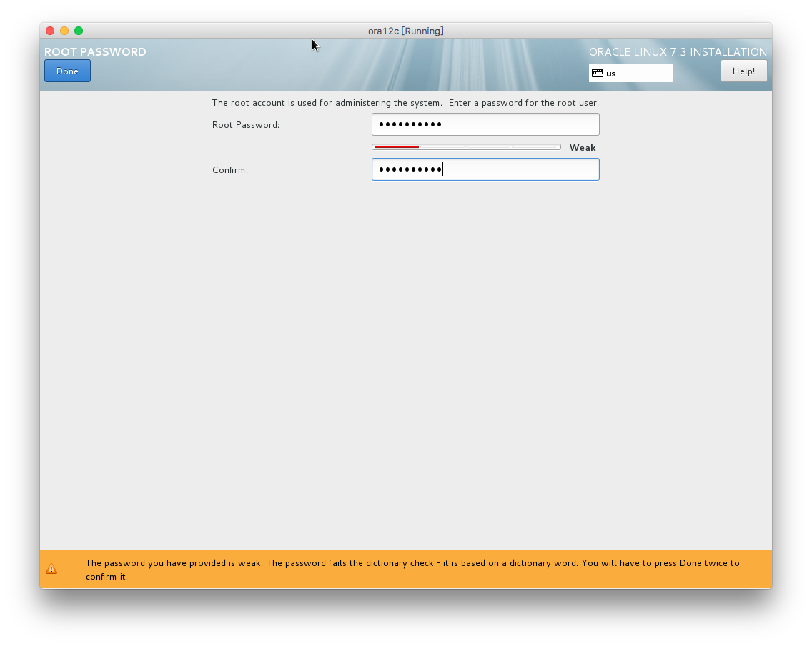The image size is (812, 646).
Task: Click the ROOT PASSWORD heading
Action: (95, 51)
